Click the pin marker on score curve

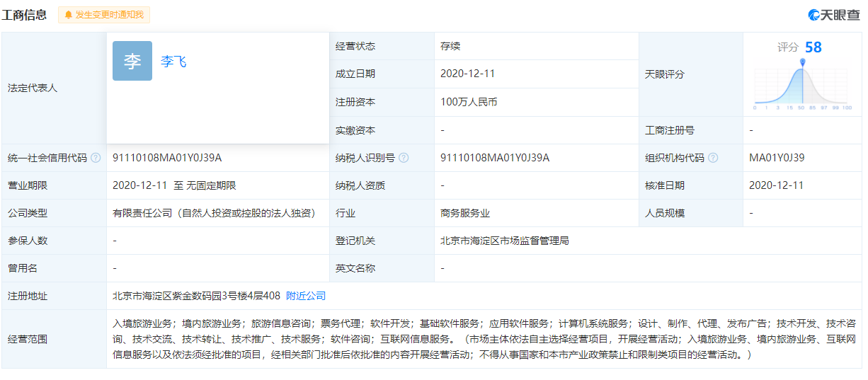click(x=802, y=63)
